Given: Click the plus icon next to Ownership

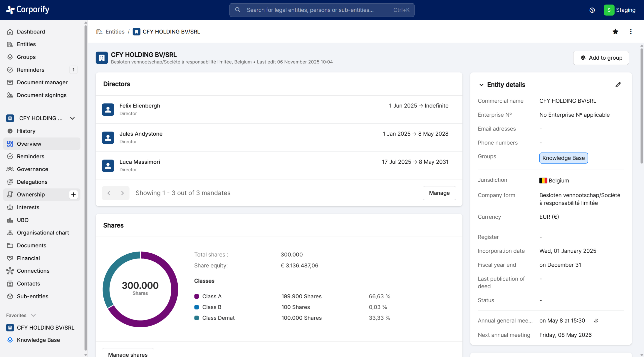Looking at the screenshot, I should pos(73,194).
